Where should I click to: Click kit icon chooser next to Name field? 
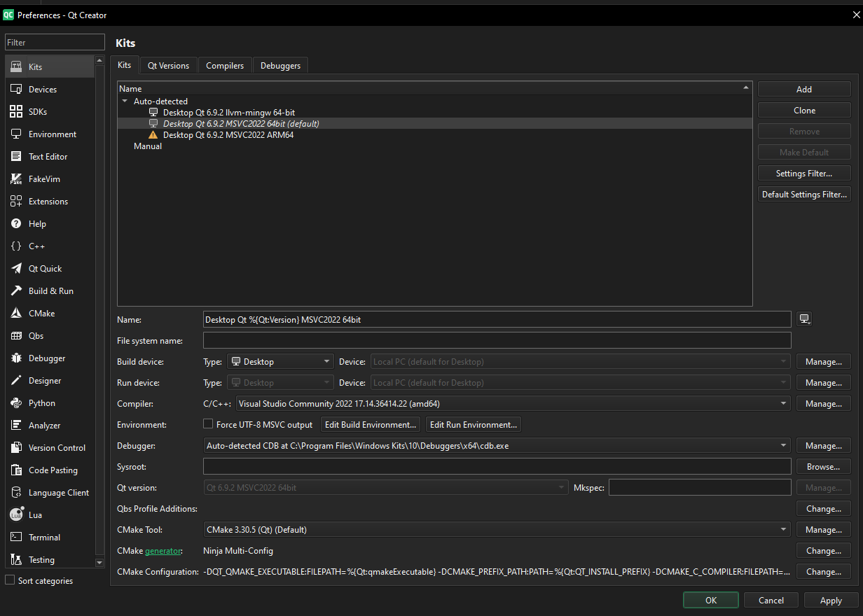[x=804, y=319]
